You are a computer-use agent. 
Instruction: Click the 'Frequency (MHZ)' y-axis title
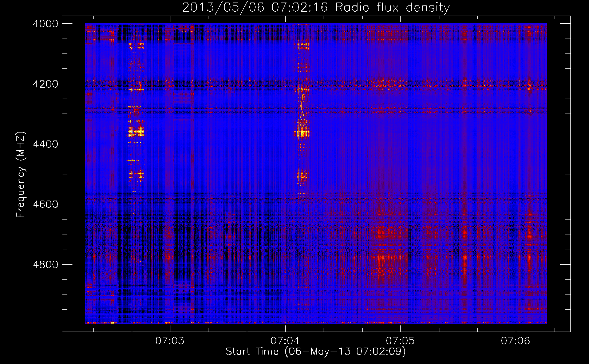(x=21, y=175)
